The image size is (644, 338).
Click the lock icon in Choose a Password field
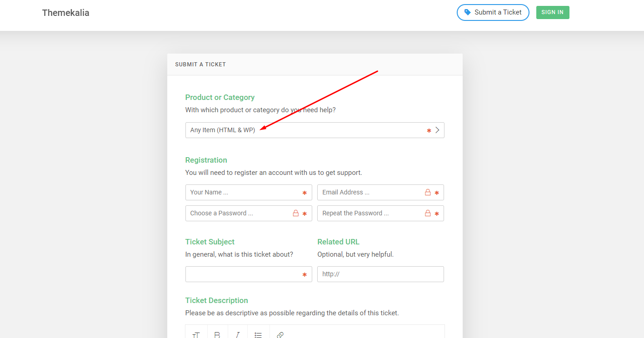tap(296, 213)
